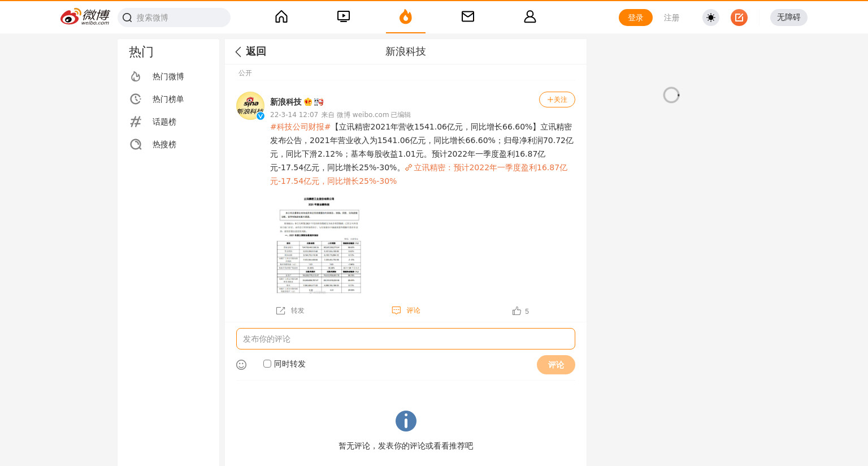The image size is (868, 466).
Task: Go to the home tab icon
Action: (x=281, y=16)
